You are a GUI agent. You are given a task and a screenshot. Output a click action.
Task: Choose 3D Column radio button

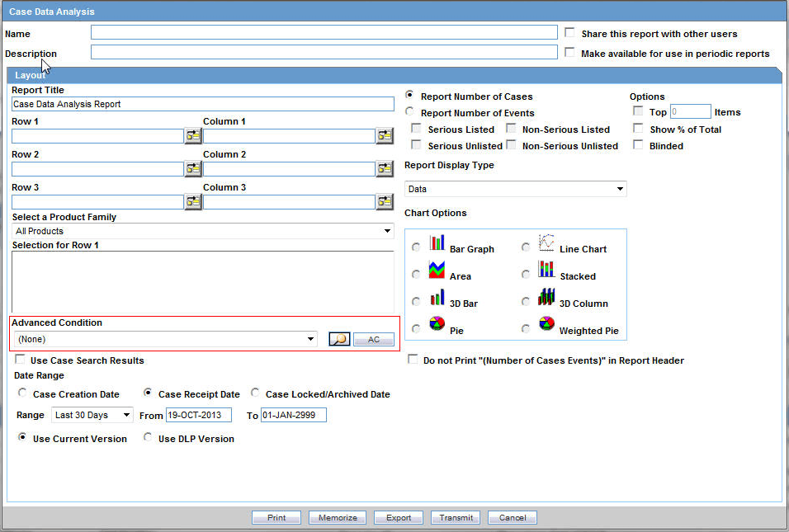pos(526,302)
